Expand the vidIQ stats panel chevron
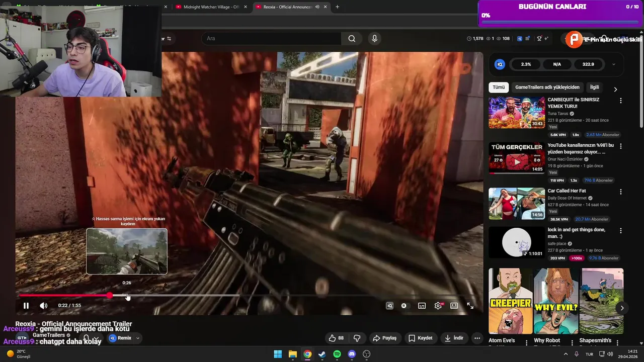Viewport: 644px width, 362px height. 613,64
